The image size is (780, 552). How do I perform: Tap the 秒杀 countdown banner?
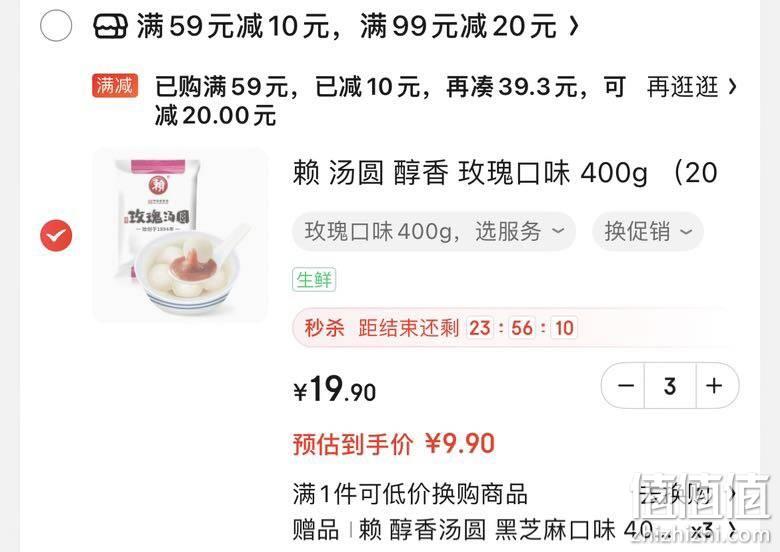515,328
